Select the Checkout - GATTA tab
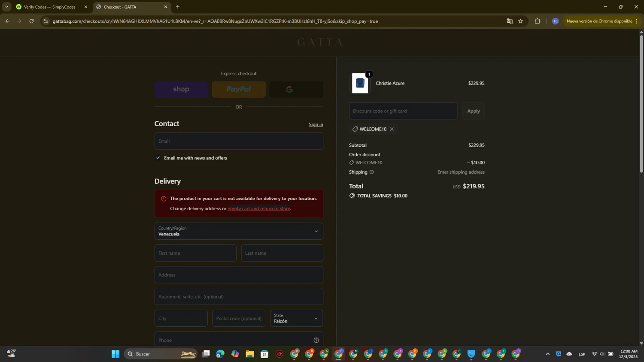Viewport: 644px width, 362px height. tap(130, 7)
